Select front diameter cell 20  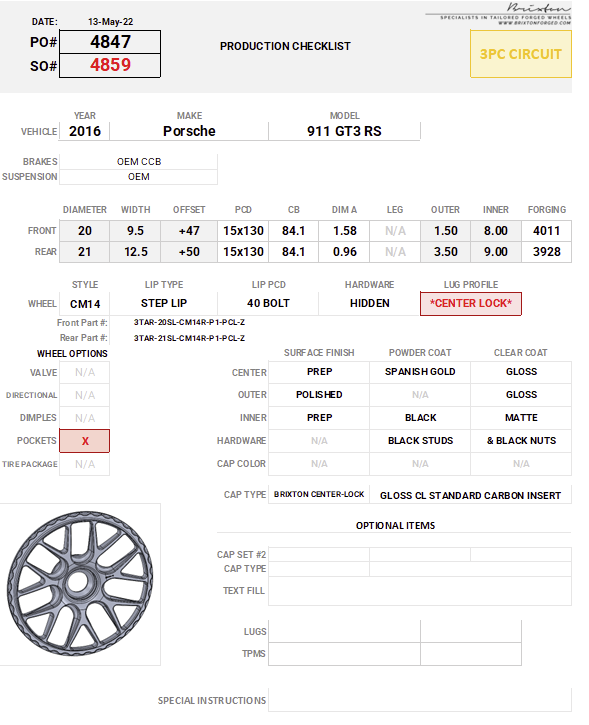[x=85, y=231]
